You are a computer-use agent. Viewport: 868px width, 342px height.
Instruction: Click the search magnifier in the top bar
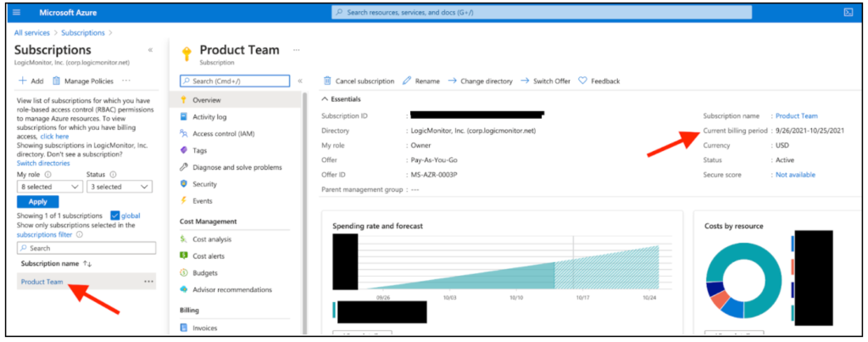pos(339,12)
